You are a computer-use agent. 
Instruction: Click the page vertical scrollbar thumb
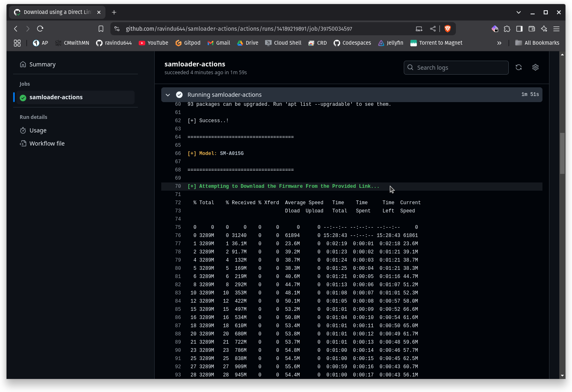(x=563, y=154)
